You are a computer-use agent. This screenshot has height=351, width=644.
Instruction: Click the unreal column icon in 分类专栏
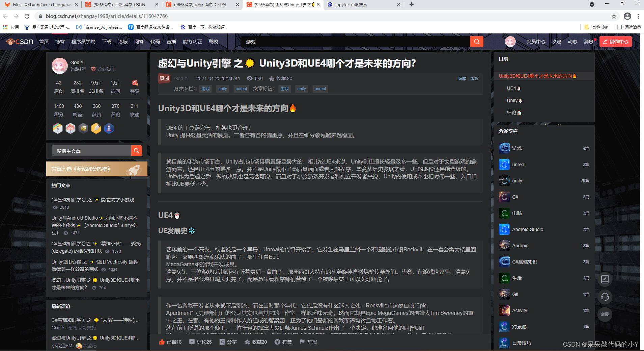(x=504, y=164)
